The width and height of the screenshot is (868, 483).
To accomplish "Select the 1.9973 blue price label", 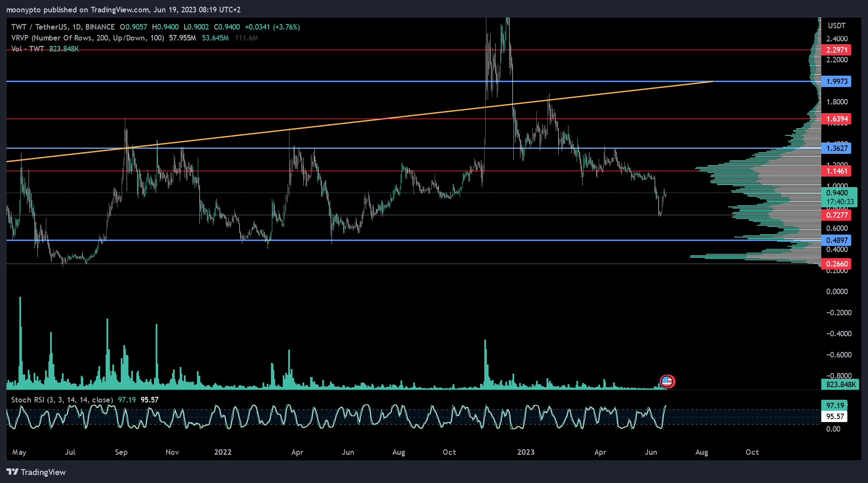I will (836, 82).
